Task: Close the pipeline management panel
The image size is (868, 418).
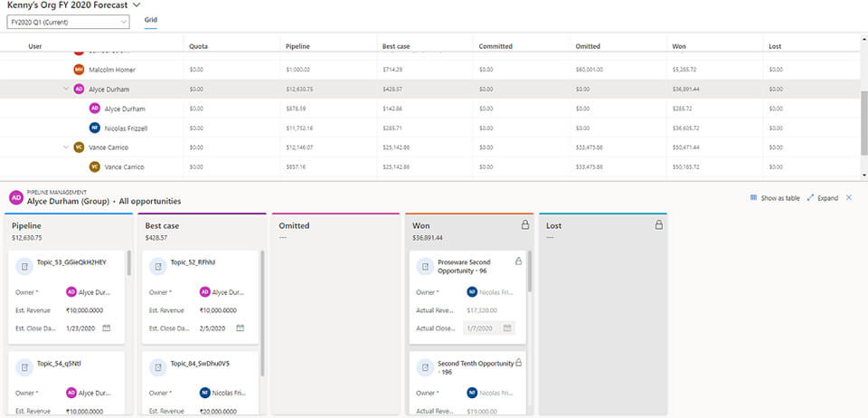Action: (849, 197)
